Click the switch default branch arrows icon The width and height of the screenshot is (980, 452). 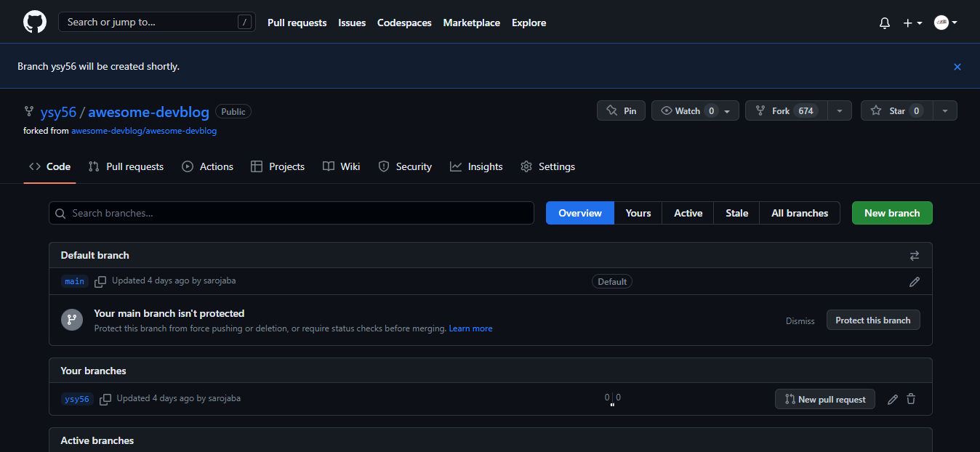[x=915, y=256]
